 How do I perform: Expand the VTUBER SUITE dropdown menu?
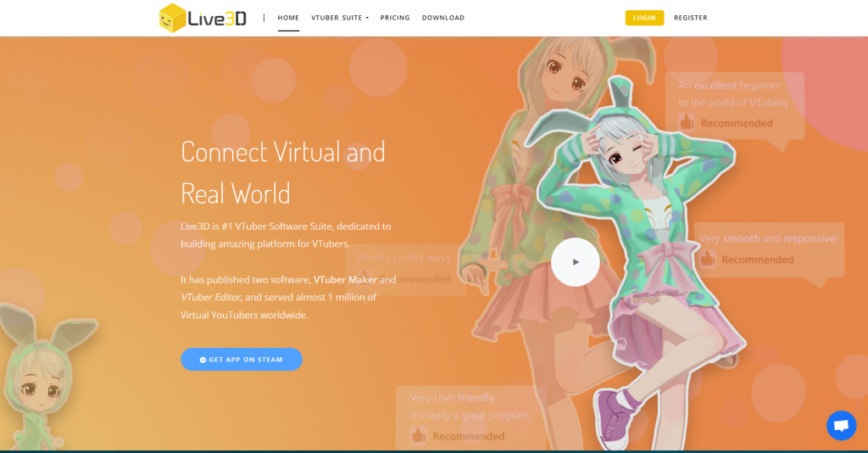pos(340,18)
